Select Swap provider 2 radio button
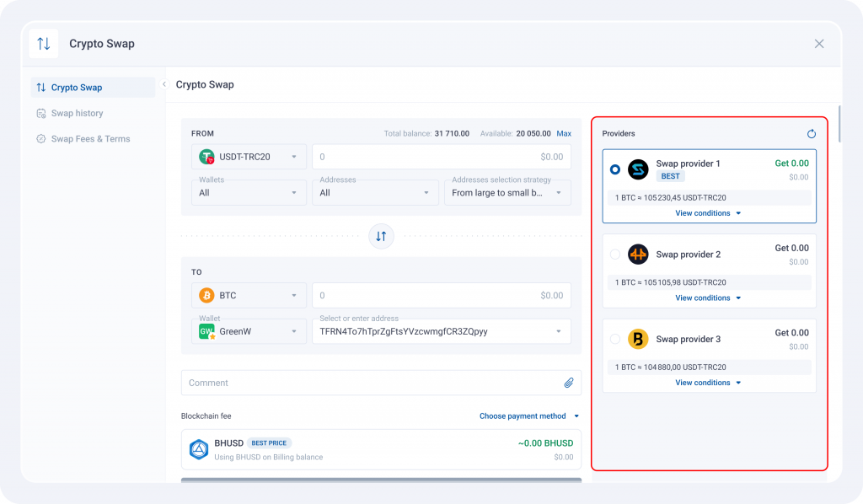This screenshot has height=504, width=863. pyautogui.click(x=615, y=254)
